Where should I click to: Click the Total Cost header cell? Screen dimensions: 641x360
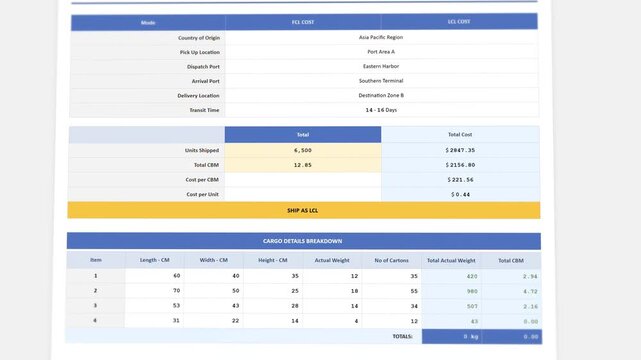coord(460,134)
